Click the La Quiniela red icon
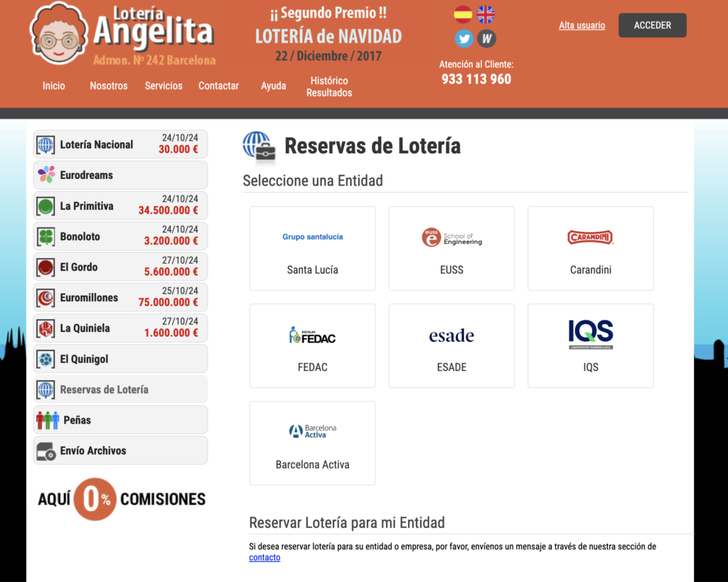 pos(45,328)
